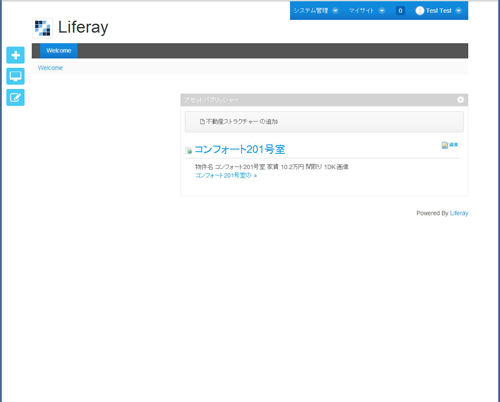The height and width of the screenshot is (402, 500).
Task: Click the Welcome breadcrumb link
Action: [50, 68]
